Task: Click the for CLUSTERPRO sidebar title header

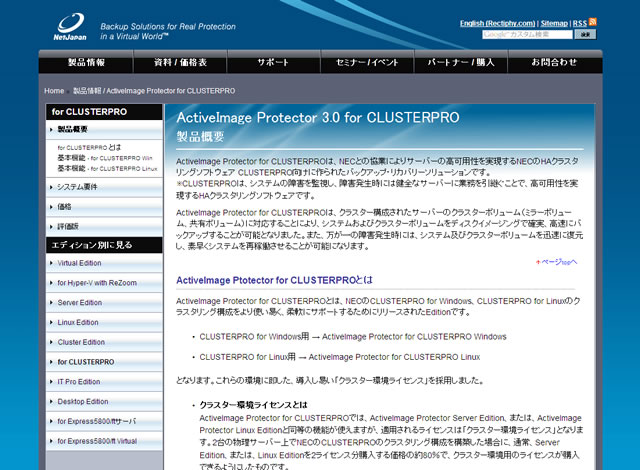Action: (104, 112)
